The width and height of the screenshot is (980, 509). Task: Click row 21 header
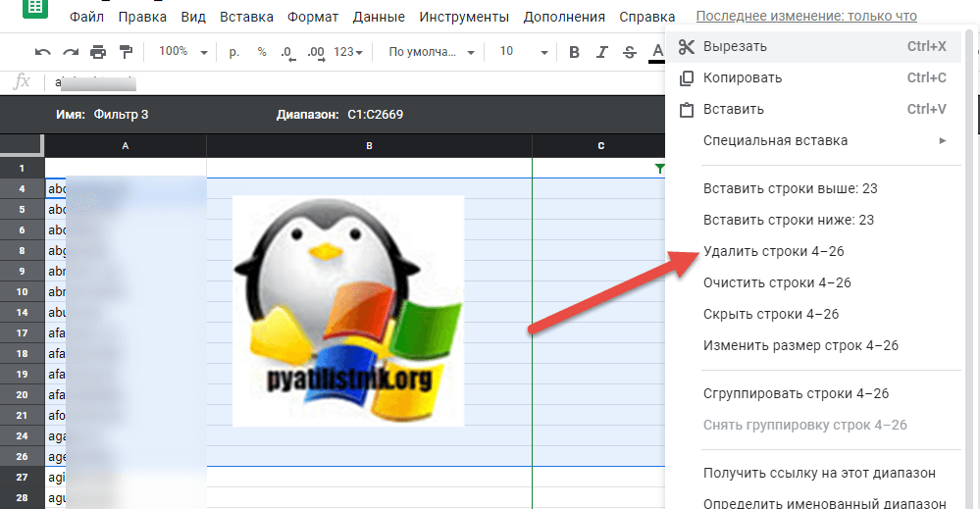click(x=22, y=415)
